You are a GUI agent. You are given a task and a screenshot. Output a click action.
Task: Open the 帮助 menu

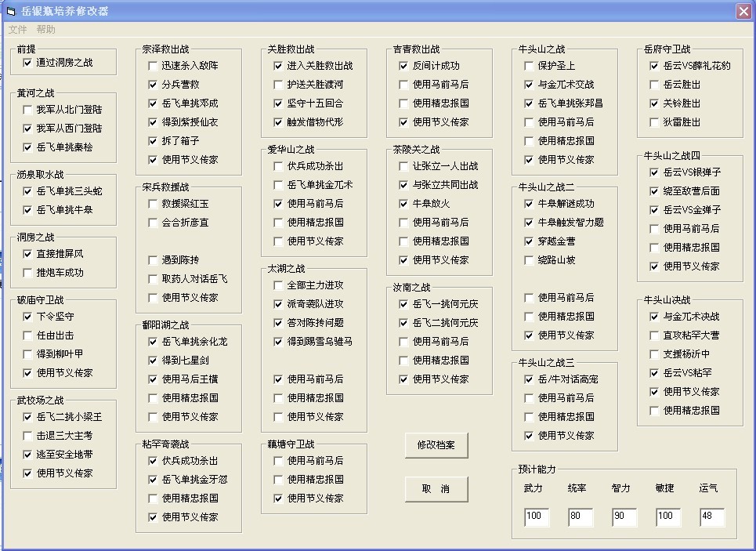tap(45, 30)
